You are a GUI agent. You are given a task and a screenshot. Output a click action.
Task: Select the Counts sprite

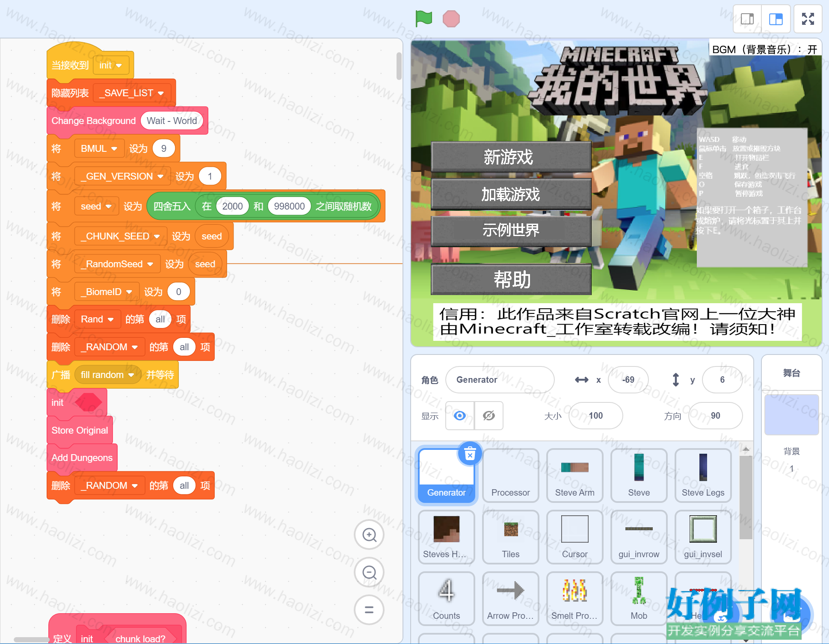[446, 598]
